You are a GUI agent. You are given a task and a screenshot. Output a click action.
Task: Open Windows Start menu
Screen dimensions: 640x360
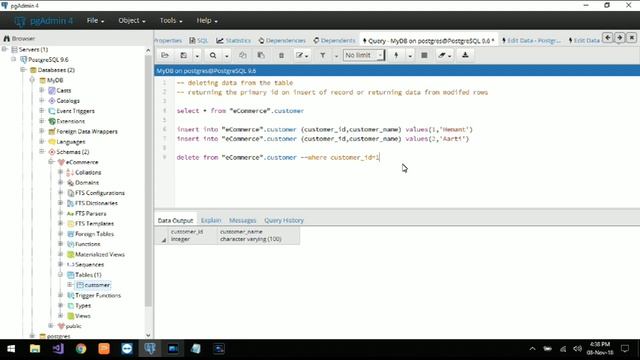(11, 349)
